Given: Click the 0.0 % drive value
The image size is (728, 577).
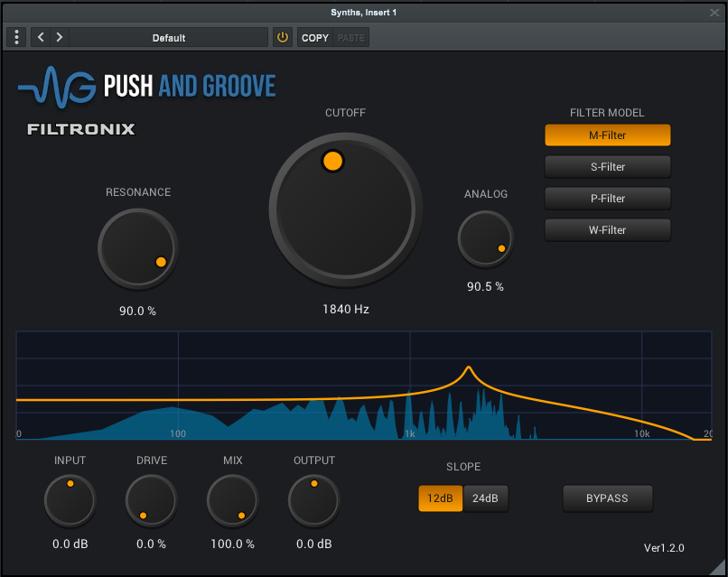Looking at the screenshot, I should pos(151,544).
